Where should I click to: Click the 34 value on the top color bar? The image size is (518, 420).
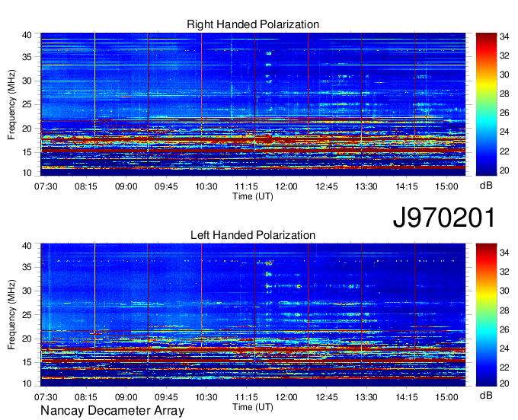[504, 37]
